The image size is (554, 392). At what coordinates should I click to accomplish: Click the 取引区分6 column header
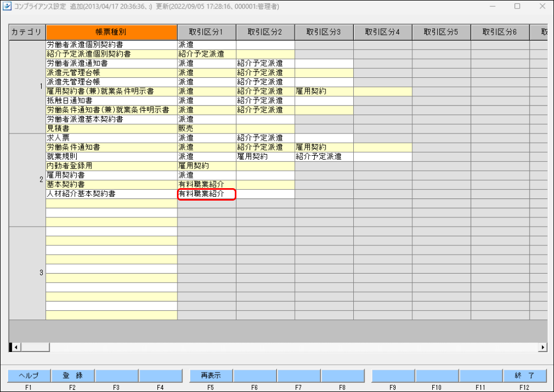point(500,32)
